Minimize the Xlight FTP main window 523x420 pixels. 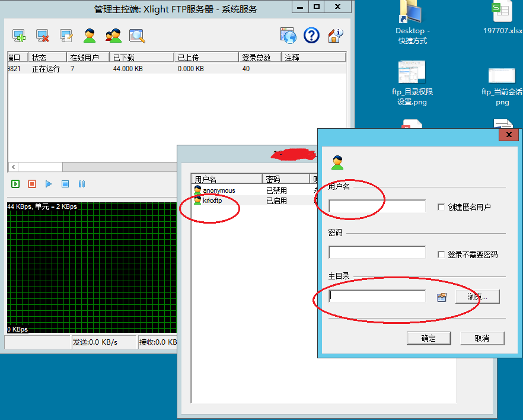pyautogui.click(x=300, y=7)
